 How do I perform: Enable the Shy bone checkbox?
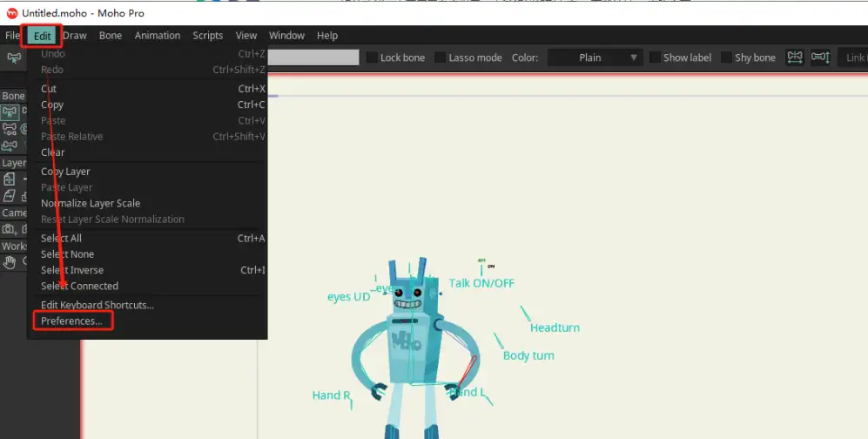tap(726, 57)
